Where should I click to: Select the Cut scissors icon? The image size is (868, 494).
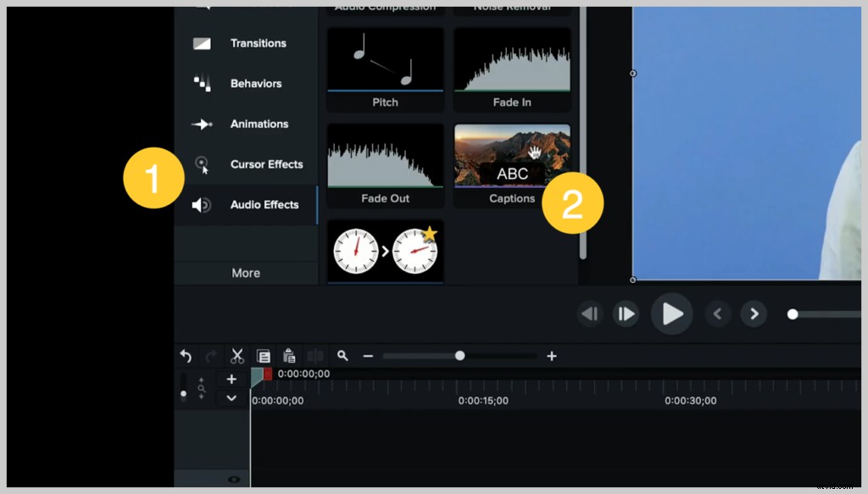(237, 356)
